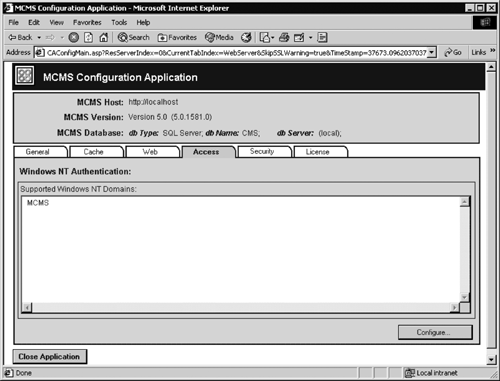500x381 pixels.
Task: Click the Refresh page icon
Action: [88, 37]
